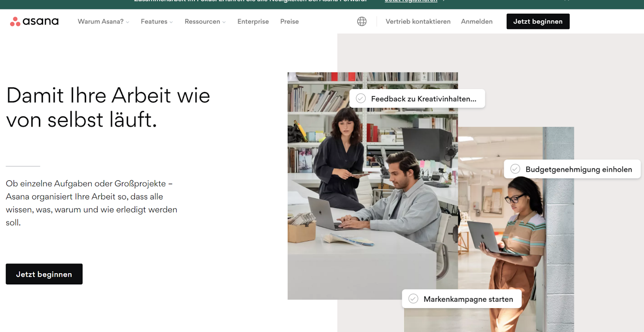Click the "Vertrieb kontaktieren" link

pos(418,21)
